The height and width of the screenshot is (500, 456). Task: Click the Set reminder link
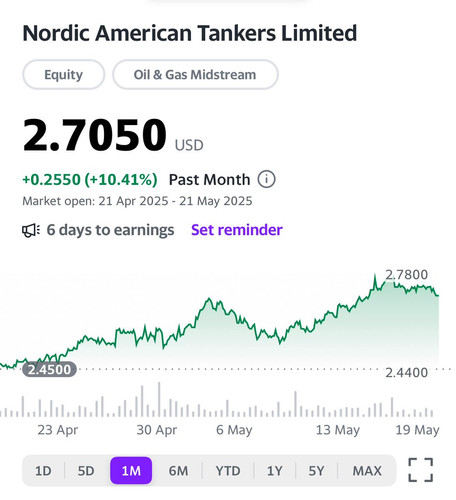237,230
